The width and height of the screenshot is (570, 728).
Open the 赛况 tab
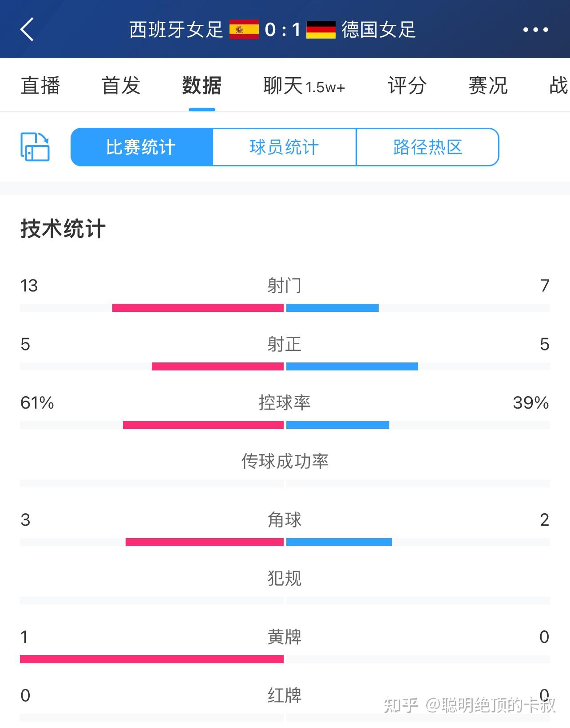[x=488, y=85]
